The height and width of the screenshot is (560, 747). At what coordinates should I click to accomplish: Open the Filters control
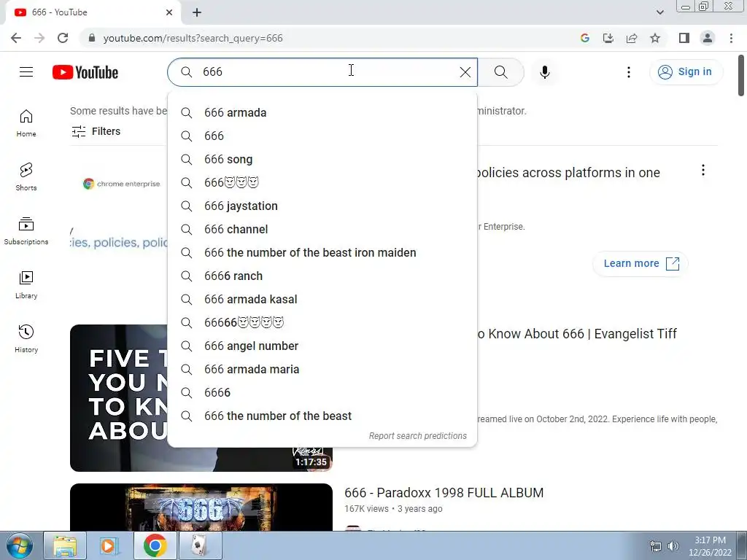click(x=96, y=131)
